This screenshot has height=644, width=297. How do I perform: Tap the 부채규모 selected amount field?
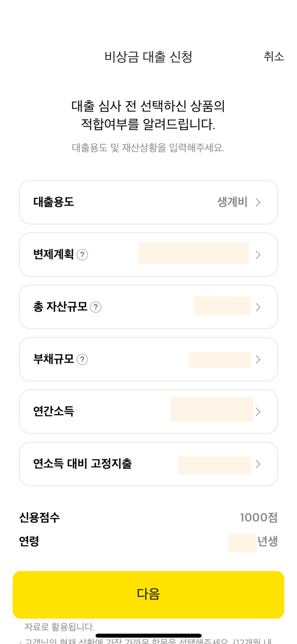click(x=220, y=360)
